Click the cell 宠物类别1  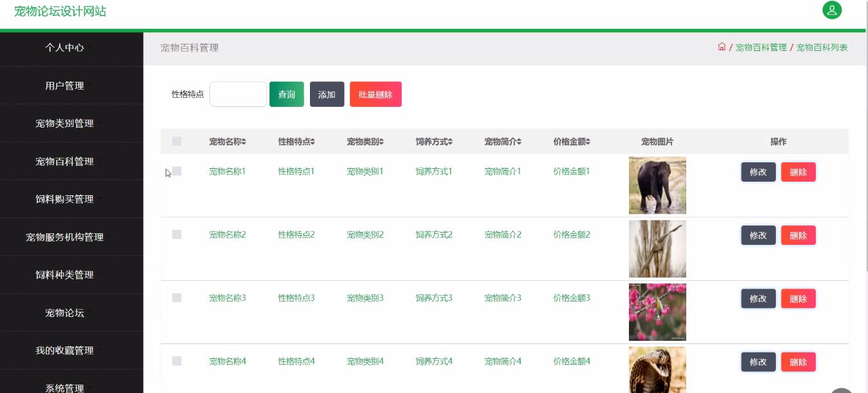click(x=365, y=171)
